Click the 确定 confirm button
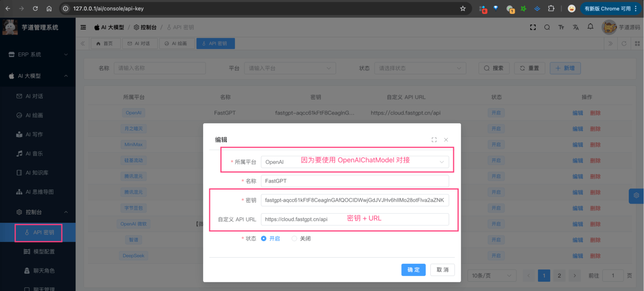 (x=413, y=270)
